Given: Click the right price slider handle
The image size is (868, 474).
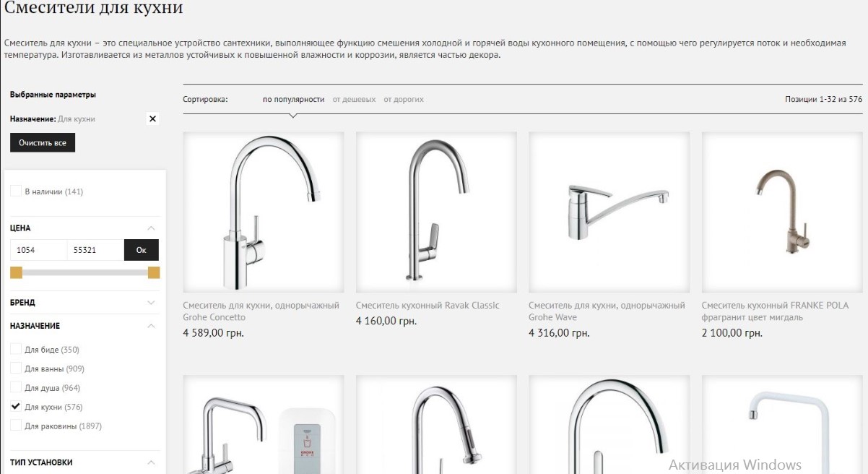Looking at the screenshot, I should [x=154, y=272].
